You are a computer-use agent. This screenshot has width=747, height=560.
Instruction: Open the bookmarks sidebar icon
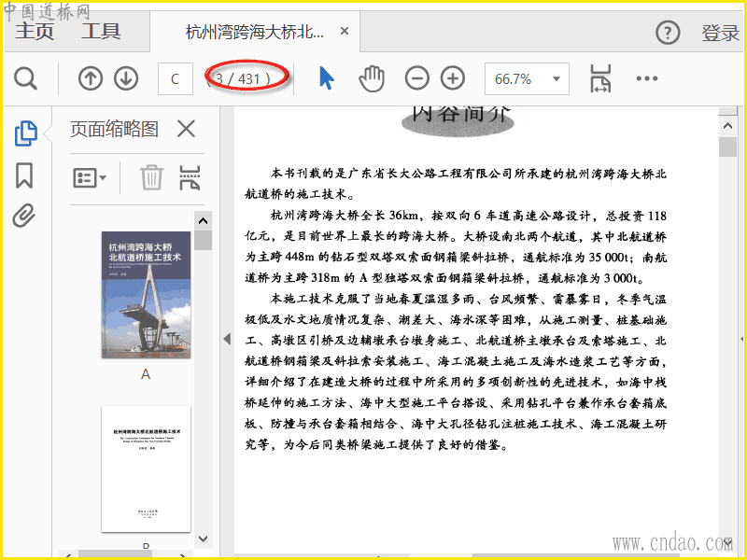[24, 175]
